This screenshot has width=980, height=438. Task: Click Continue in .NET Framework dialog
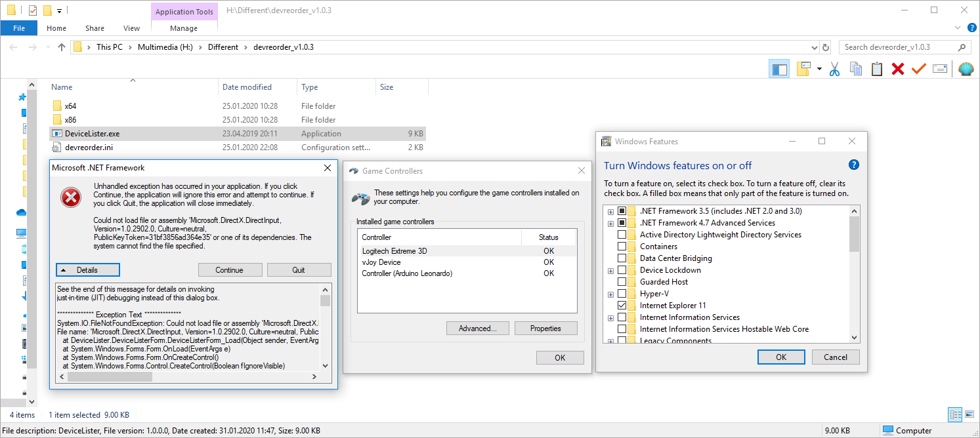[230, 270]
